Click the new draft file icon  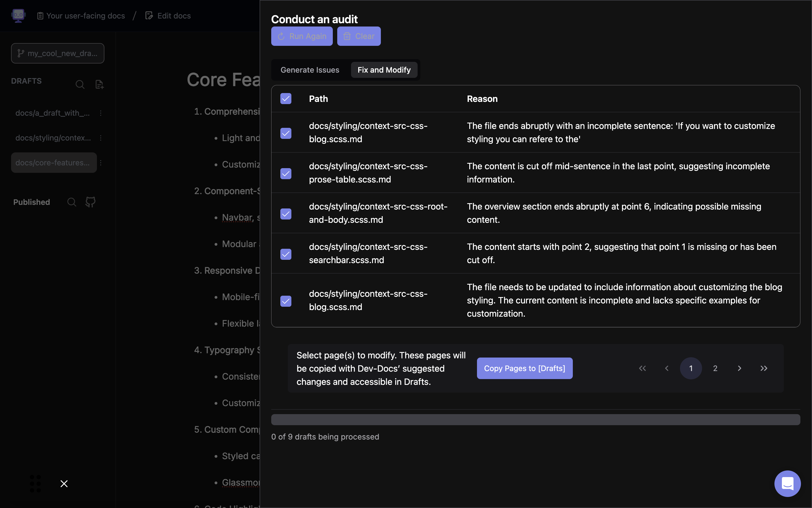99,84
